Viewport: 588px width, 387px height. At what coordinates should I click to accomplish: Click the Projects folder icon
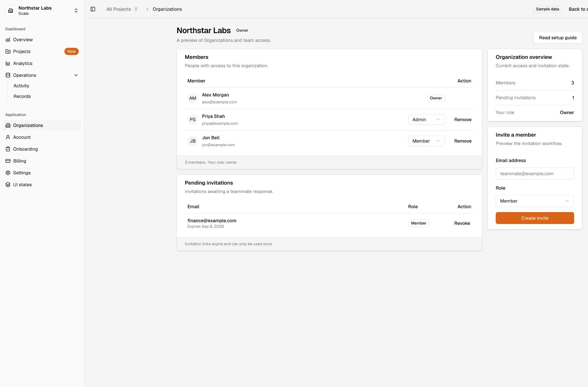(8, 51)
